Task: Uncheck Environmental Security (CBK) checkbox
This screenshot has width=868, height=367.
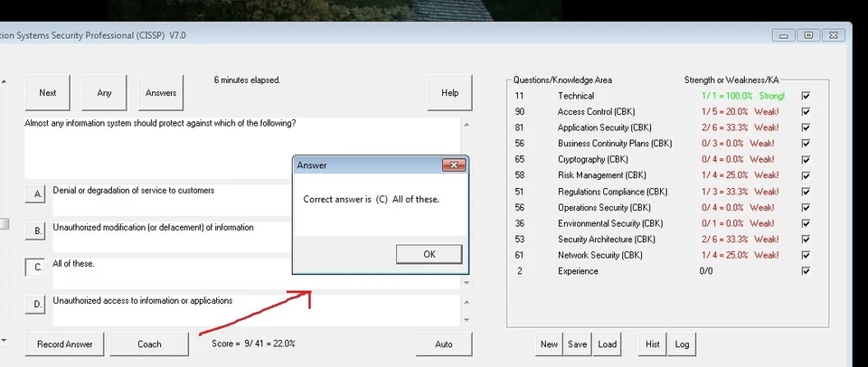Action: click(806, 223)
